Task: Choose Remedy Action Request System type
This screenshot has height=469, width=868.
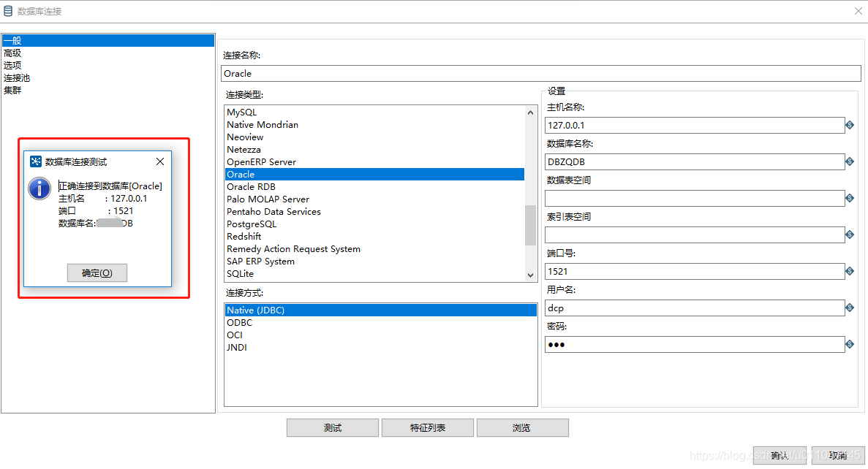Action: click(374, 249)
